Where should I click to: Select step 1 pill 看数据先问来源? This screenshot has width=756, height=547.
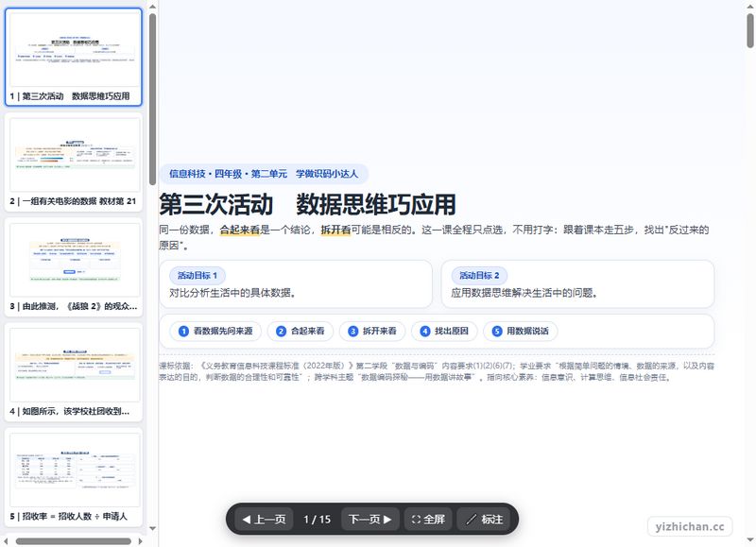(215, 331)
